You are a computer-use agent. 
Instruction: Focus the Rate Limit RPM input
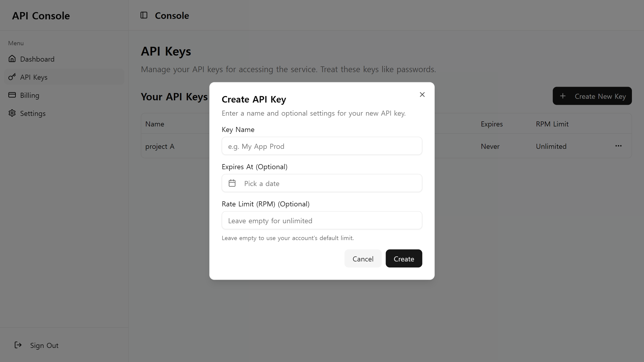322,220
